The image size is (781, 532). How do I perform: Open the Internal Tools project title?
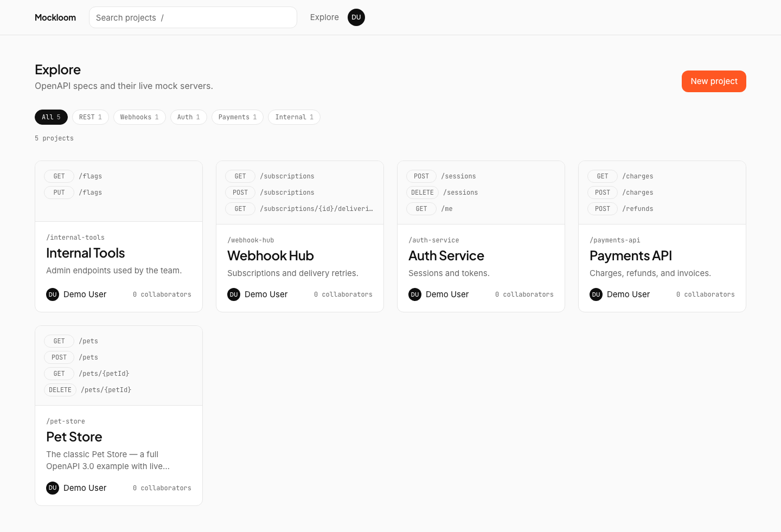click(86, 253)
